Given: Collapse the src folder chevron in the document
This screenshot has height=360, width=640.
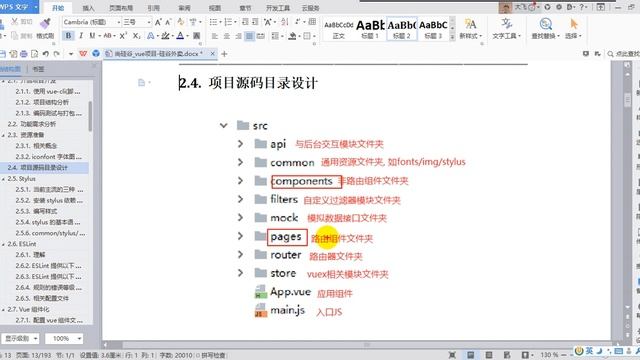Looking at the screenshot, I should [x=223, y=125].
